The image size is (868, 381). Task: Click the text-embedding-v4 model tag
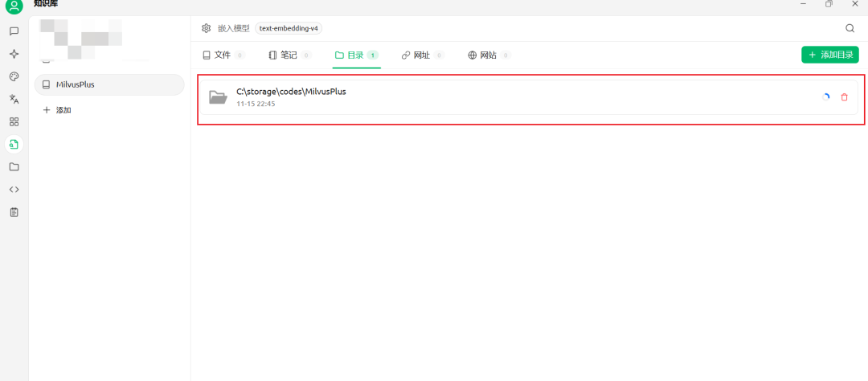289,28
